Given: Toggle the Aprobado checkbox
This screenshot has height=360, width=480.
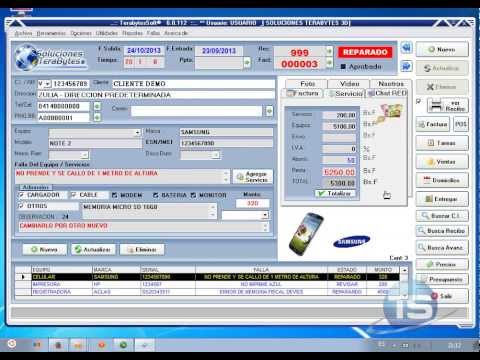Looking at the screenshot, I should [343, 67].
